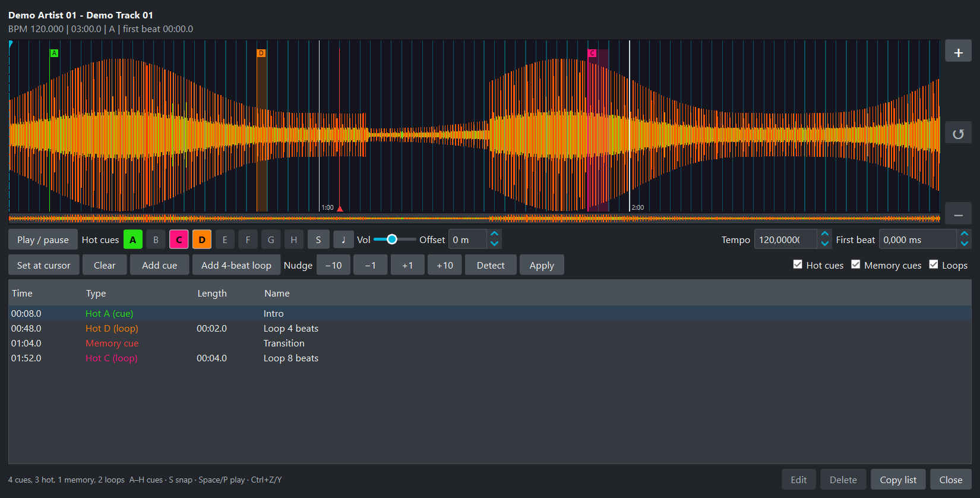Image resolution: width=980 pixels, height=498 pixels.
Task: Click Set at cursor button
Action: pos(44,265)
